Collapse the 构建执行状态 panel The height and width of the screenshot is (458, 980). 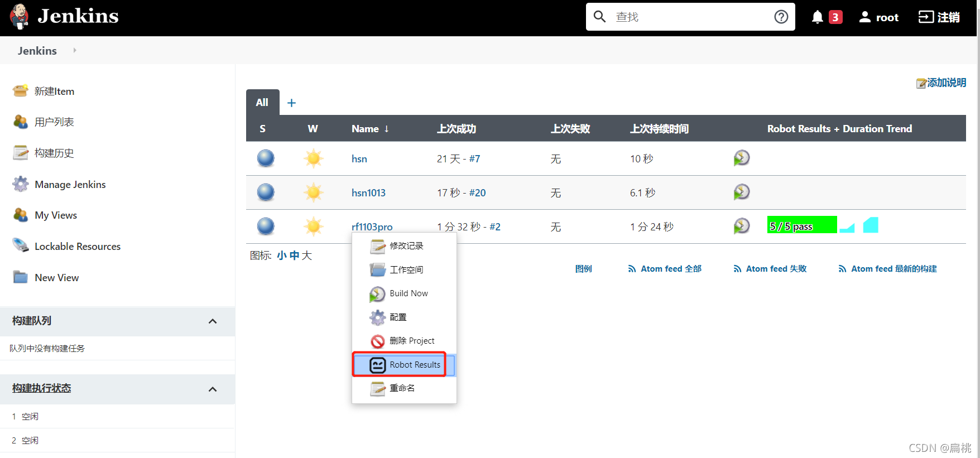click(x=213, y=389)
